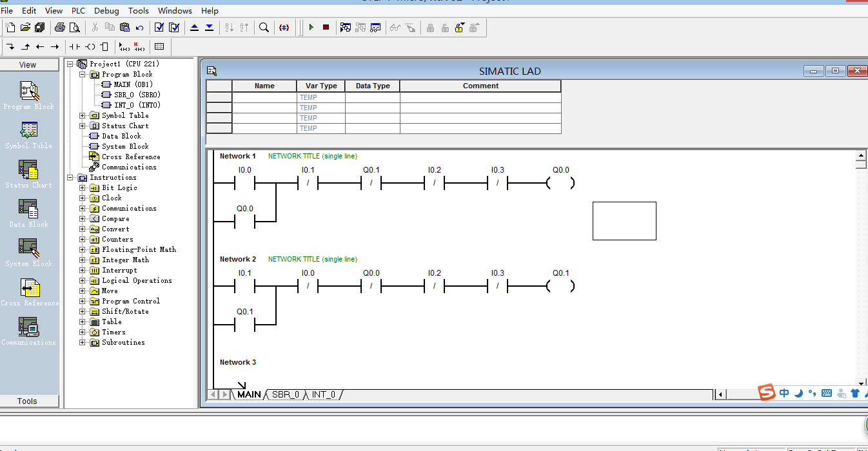
Task: Set PLC to STOP with red square
Action: point(326,27)
